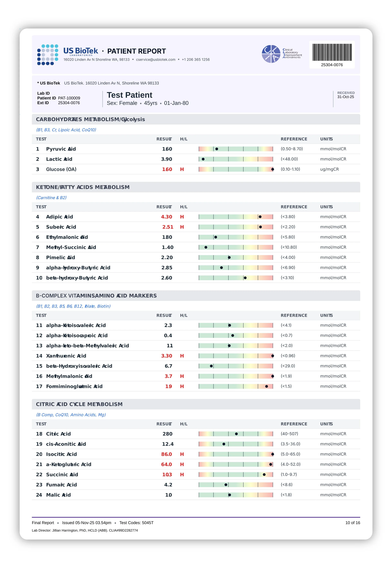Click the Isocitric Acid result value 86.0

click(166, 454)
